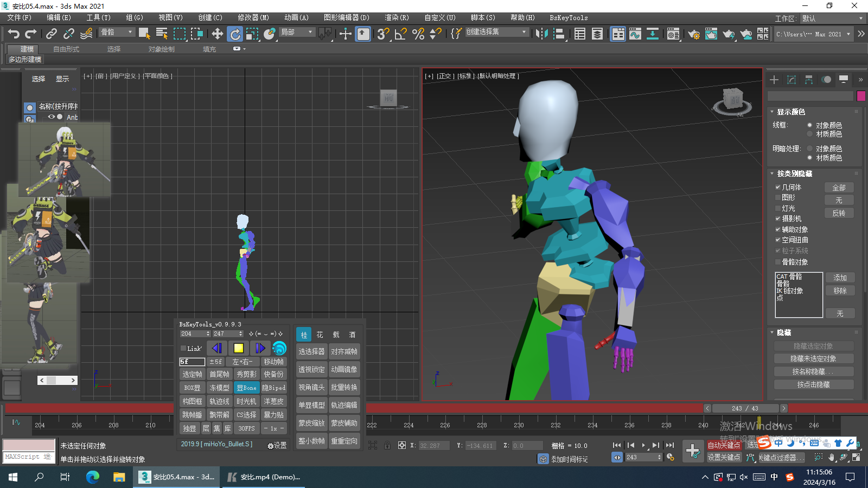Collapse the 按类别隐藏 rollout
This screenshot has width=868, height=488.
tap(794, 174)
